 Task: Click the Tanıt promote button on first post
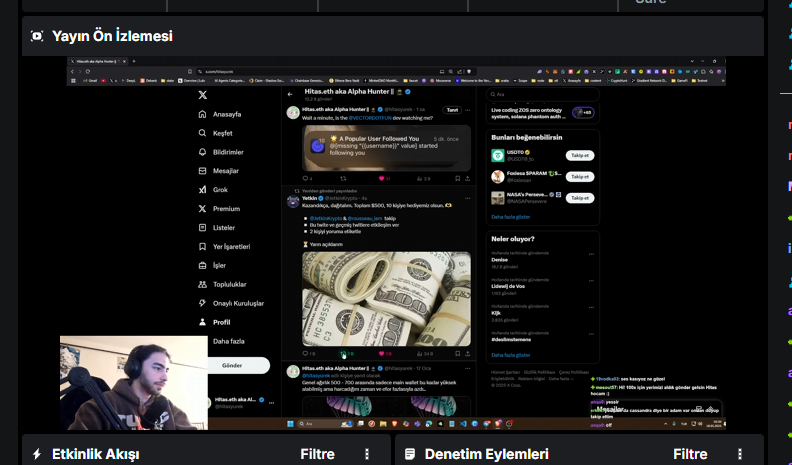(452, 110)
